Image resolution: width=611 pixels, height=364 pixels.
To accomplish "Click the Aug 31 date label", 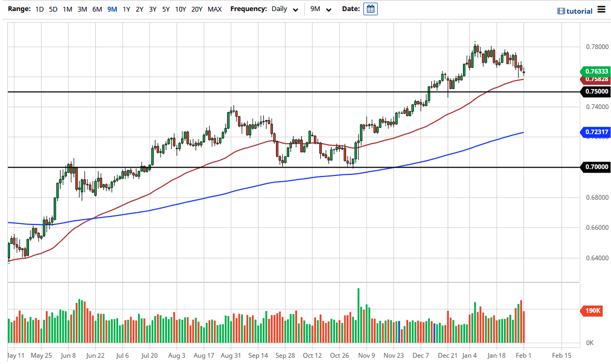I will 231,356.
